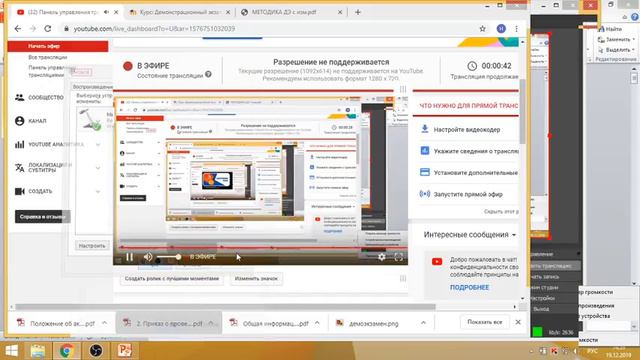This screenshot has height=360, width=640.
Task: Click the Запустите прямой эфир step
Action: pos(469,194)
